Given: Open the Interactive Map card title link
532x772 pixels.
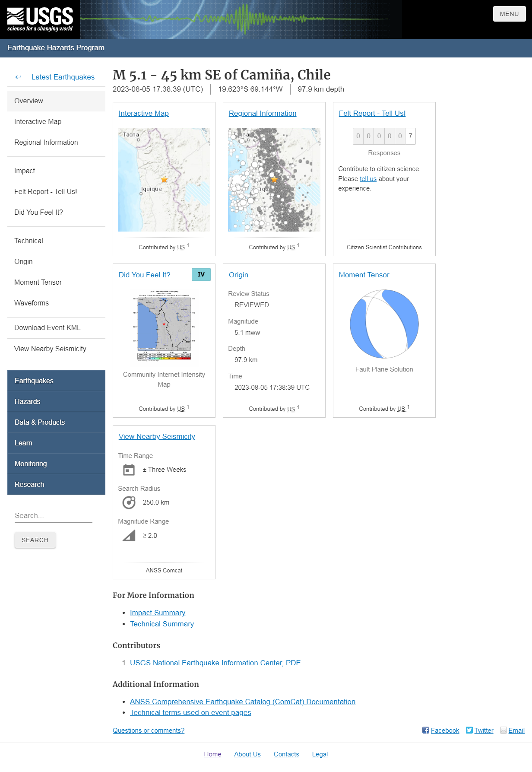Looking at the screenshot, I should [x=143, y=113].
